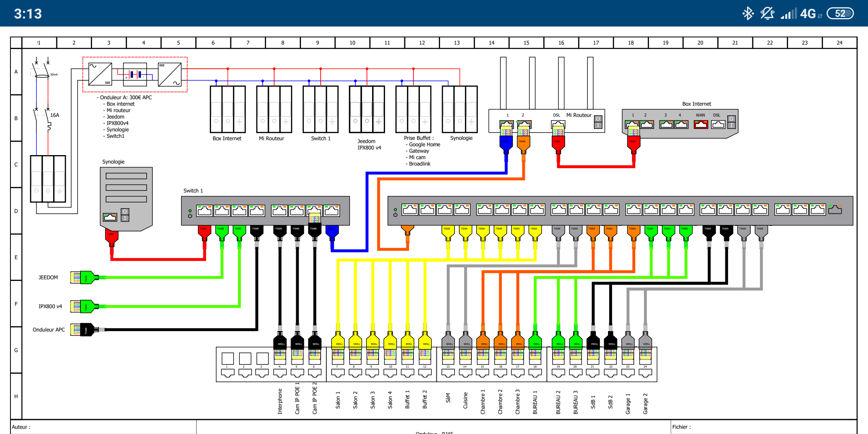Screen dimensions: 868x434
Task: Click the power indicator on the 24-port switch
Action: click(395, 213)
